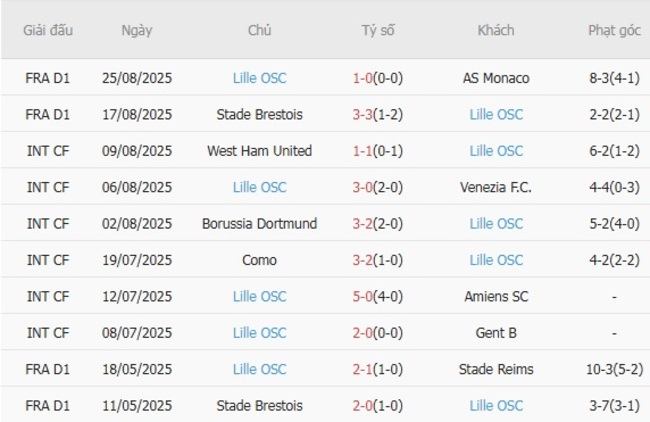Screen dimensions: 650x422
Task: Select Borussia Dortmund team name
Action: tap(259, 224)
